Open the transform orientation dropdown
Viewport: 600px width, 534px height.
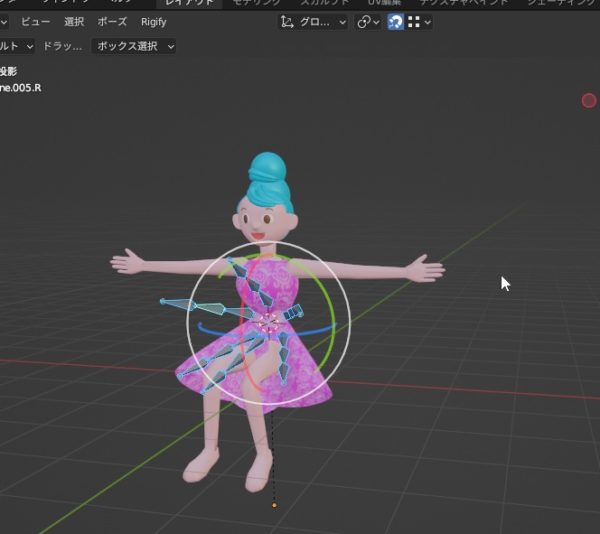(x=313, y=22)
